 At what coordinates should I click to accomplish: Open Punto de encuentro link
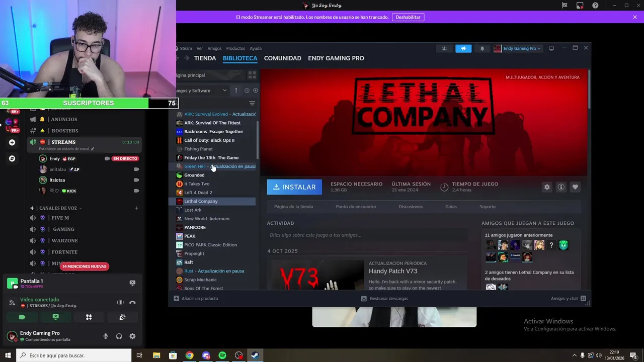pyautogui.click(x=356, y=207)
